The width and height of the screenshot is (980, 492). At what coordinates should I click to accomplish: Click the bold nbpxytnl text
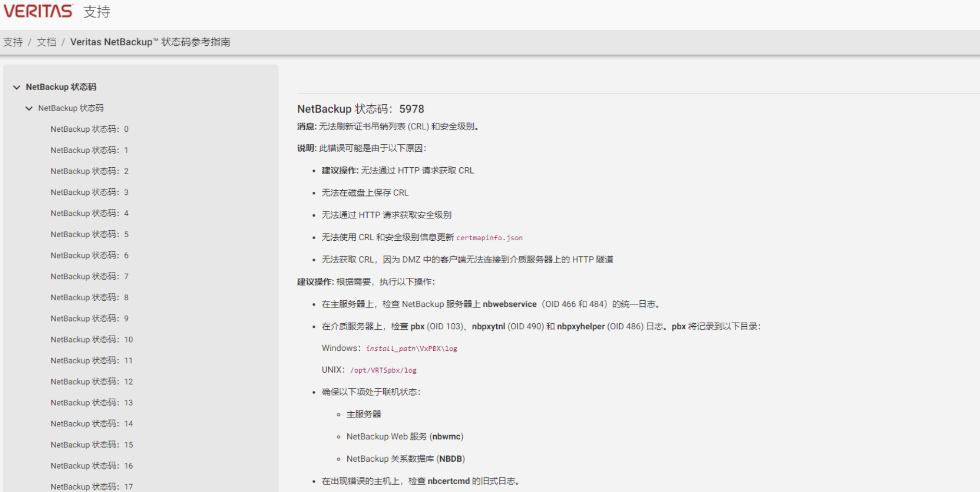click(488, 327)
